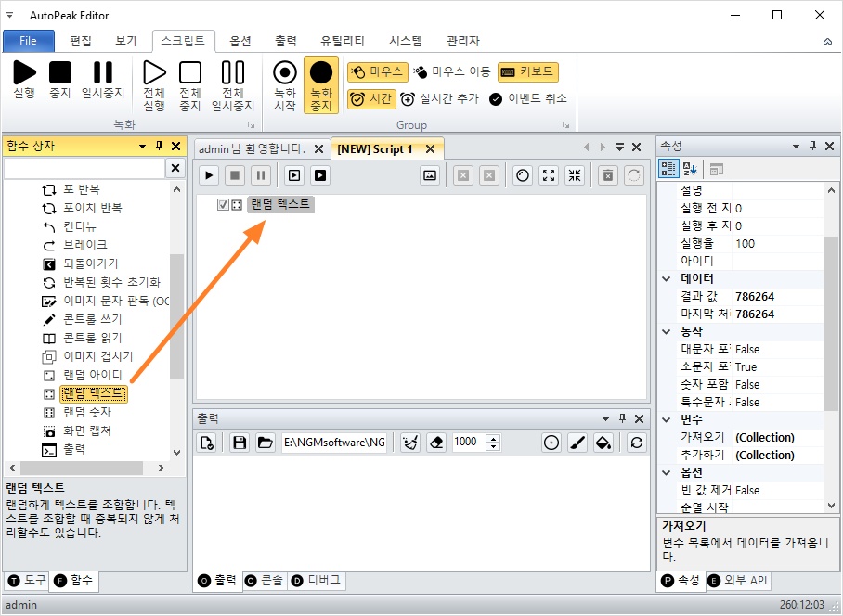Click the circular timer icon in script toolbar

click(523, 175)
